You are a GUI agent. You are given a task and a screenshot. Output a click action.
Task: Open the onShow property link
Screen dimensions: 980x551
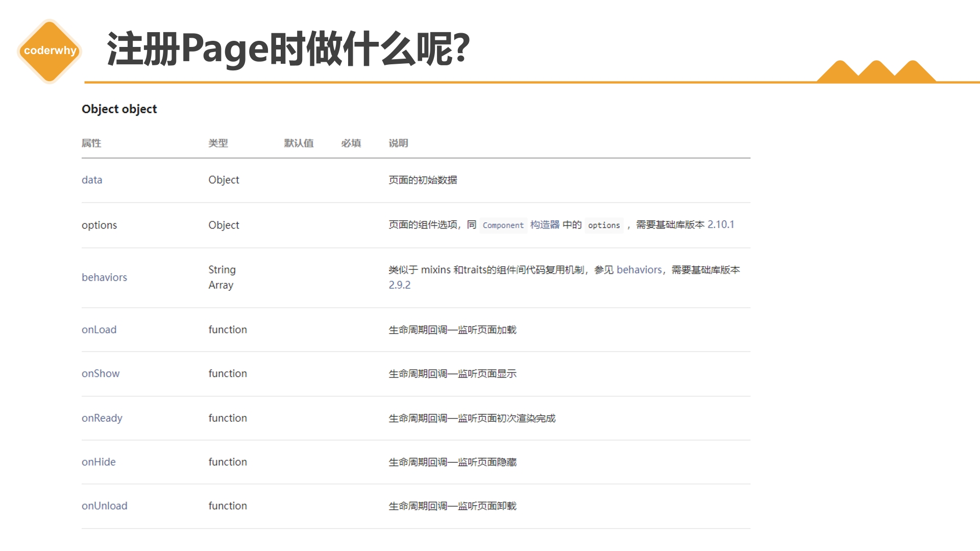point(101,373)
